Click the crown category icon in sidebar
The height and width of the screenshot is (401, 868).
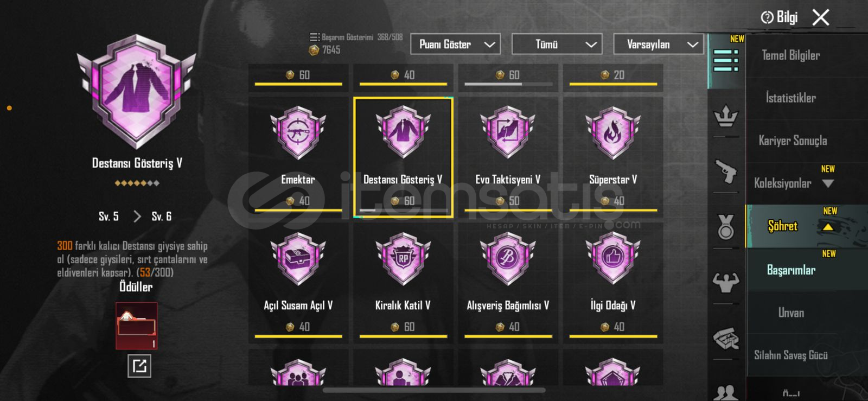click(x=725, y=116)
